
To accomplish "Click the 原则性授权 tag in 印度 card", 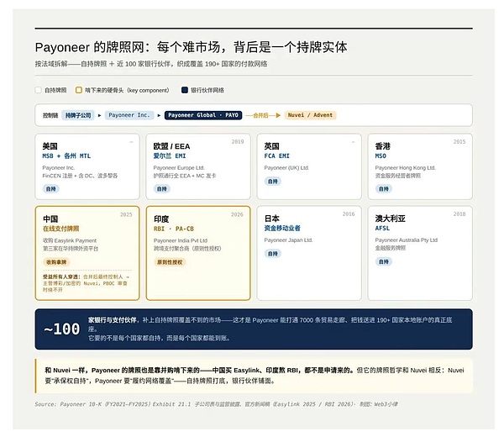I will click(x=170, y=262).
